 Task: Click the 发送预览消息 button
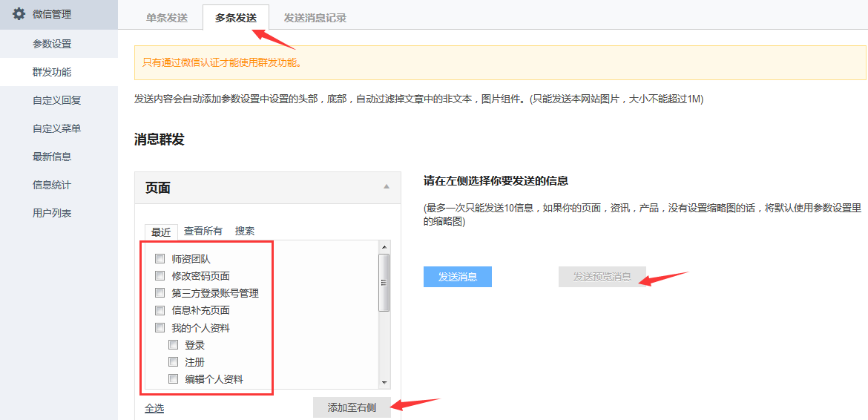(602, 277)
